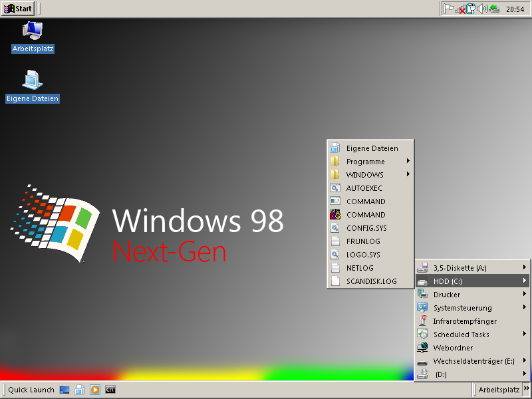Expand the Arbeitsplatz toolbar chevron
Viewport: 532px width, 399px height.
(526, 390)
